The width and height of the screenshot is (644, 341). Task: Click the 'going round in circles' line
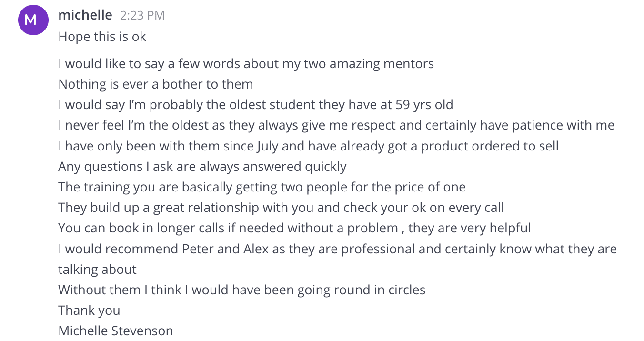click(241, 290)
